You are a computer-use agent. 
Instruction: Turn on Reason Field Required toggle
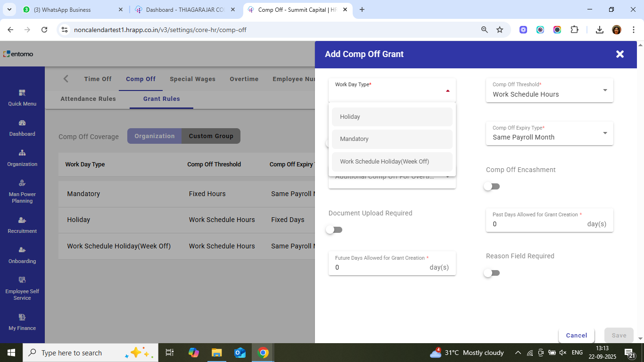492,273
